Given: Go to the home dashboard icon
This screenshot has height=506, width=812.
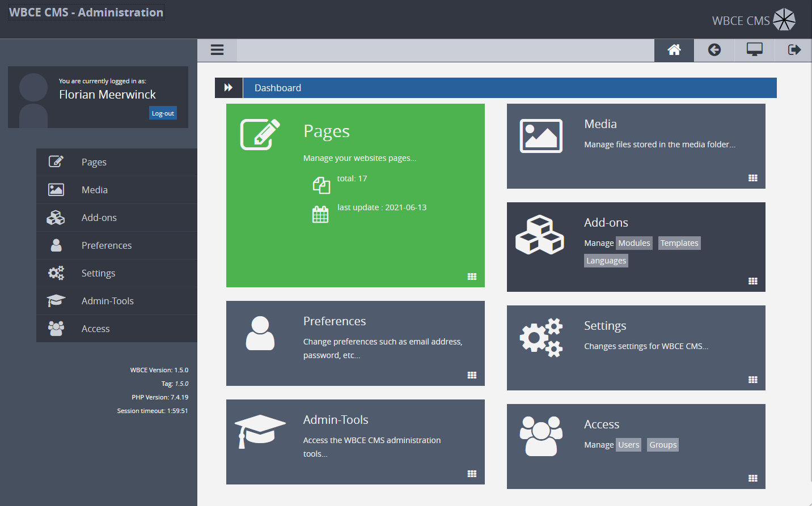Looking at the screenshot, I should 674,50.
